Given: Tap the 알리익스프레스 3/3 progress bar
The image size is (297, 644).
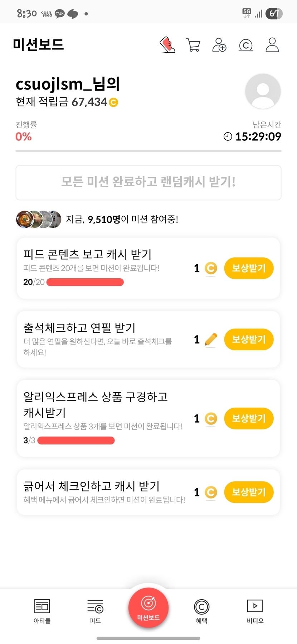Looking at the screenshot, I should tap(76, 441).
